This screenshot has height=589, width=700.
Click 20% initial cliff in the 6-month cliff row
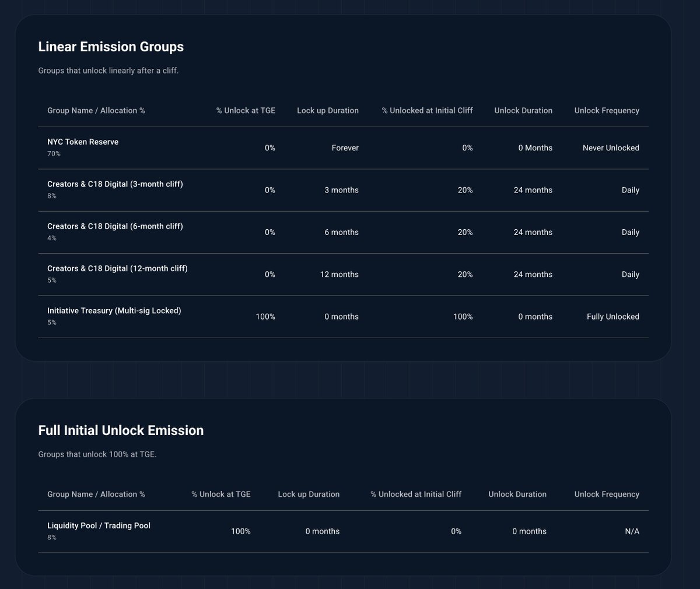(x=465, y=232)
